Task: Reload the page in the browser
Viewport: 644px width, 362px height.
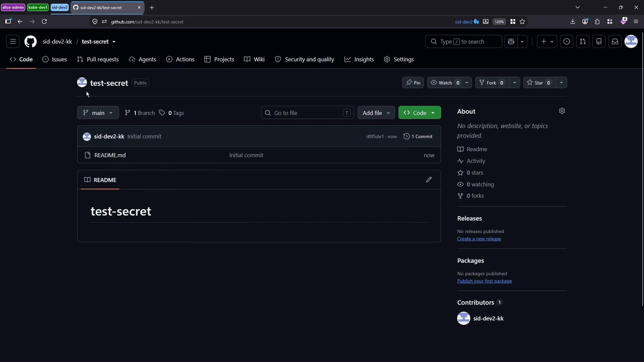Action: pos(44,21)
